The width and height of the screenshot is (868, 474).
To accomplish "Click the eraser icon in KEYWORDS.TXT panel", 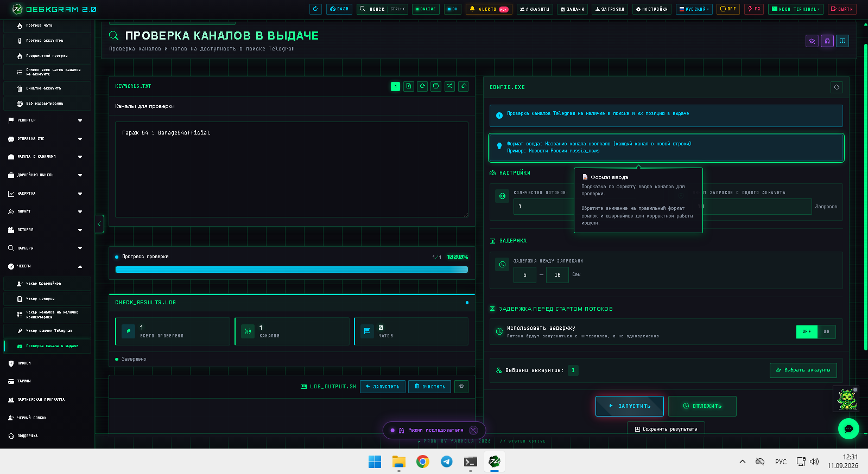I will (x=463, y=86).
